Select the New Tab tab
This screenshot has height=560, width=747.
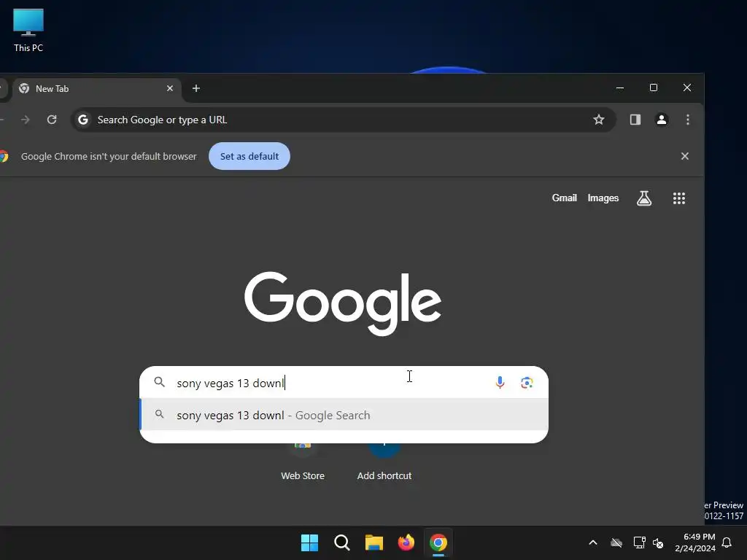point(97,88)
